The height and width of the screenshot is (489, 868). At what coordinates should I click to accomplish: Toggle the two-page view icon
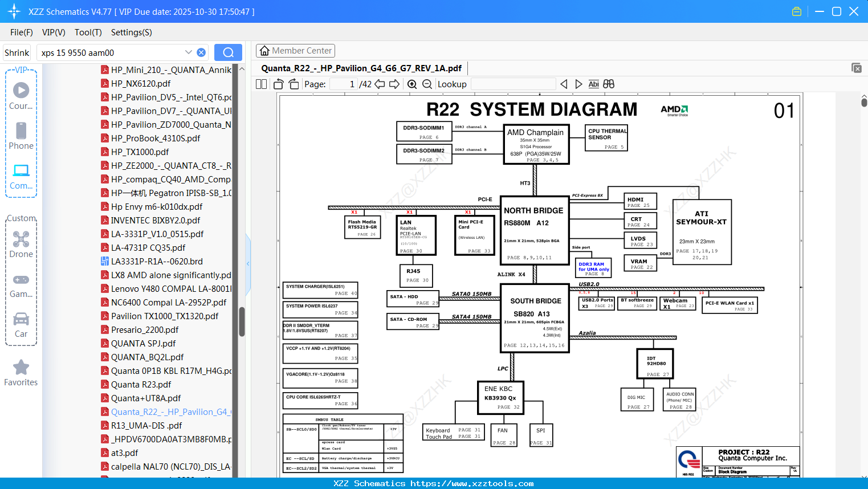click(x=261, y=84)
